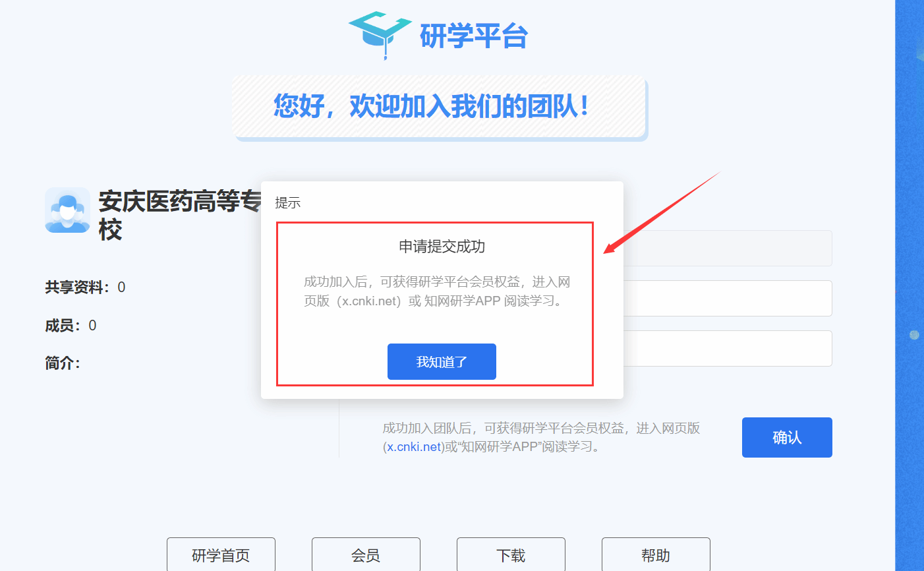Open the x.cnki.net link below form
This screenshot has height=571, width=924.
point(414,446)
